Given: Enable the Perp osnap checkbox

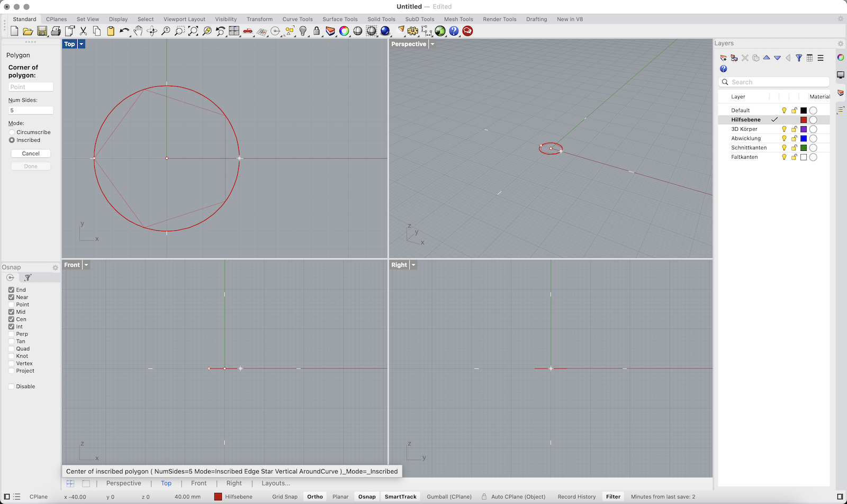Looking at the screenshot, I should 11,334.
